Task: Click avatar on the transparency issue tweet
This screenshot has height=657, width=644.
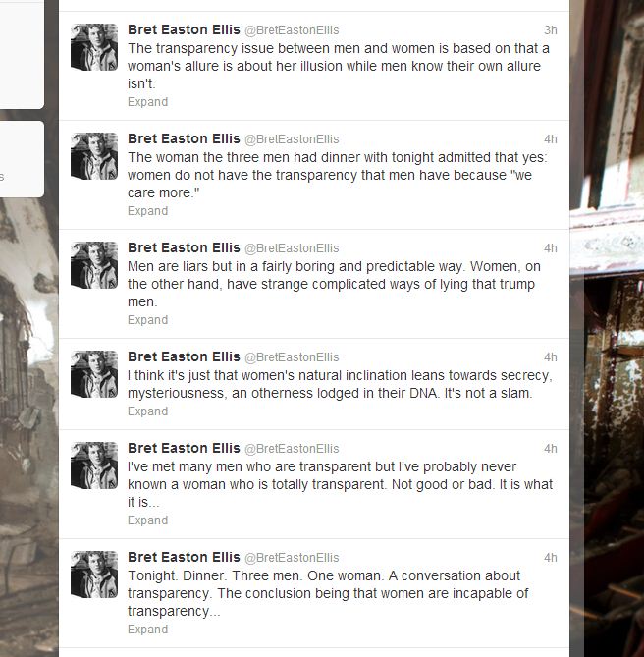Action: pos(94,47)
